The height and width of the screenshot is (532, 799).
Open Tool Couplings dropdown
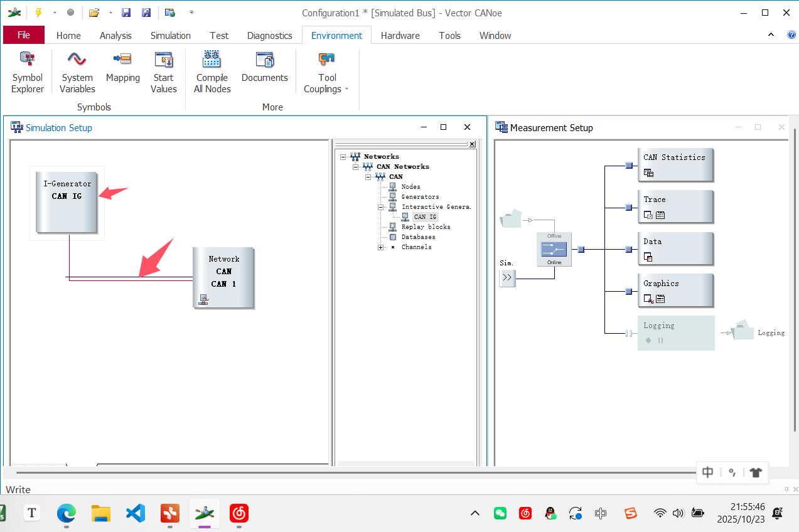tap(327, 73)
